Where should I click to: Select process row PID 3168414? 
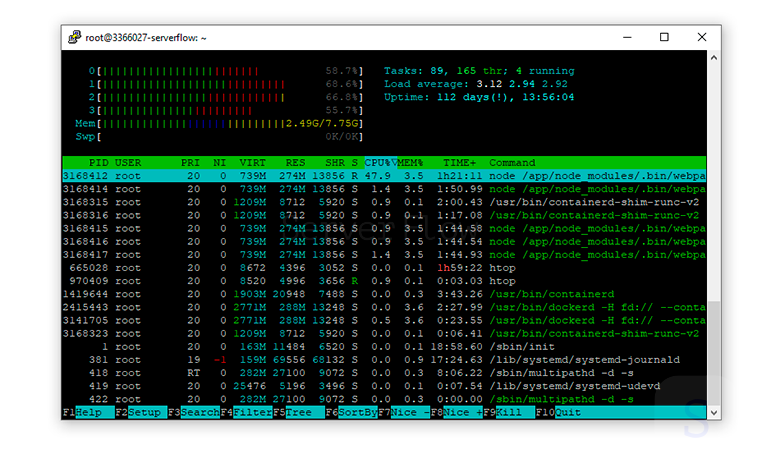(384, 189)
